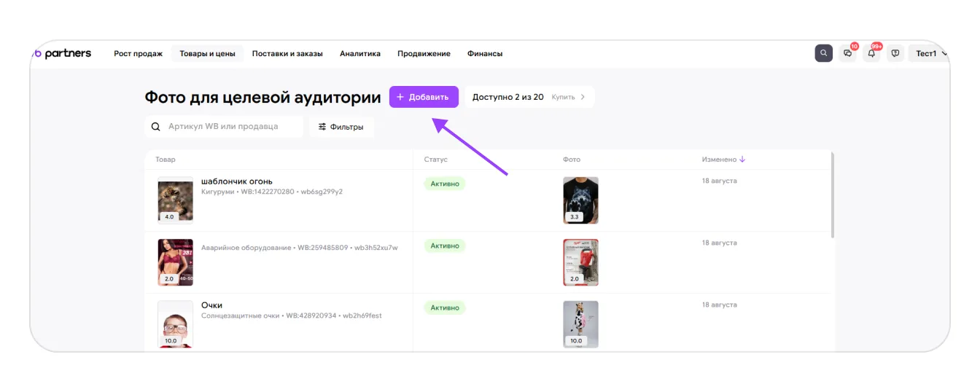Viewport: 980px width, 392px height.
Task: Click the Солнцезащитные очки WB:428920934 subtitle
Action: 292,315
